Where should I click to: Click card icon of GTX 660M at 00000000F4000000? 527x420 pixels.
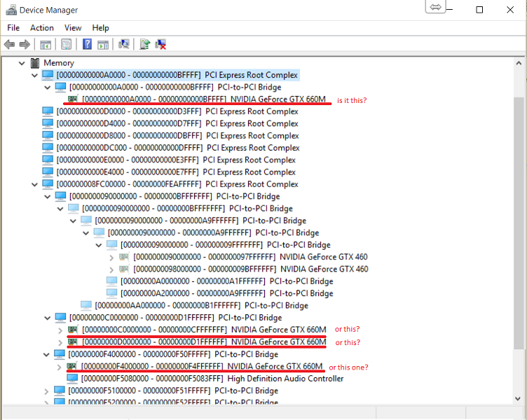[72, 366]
